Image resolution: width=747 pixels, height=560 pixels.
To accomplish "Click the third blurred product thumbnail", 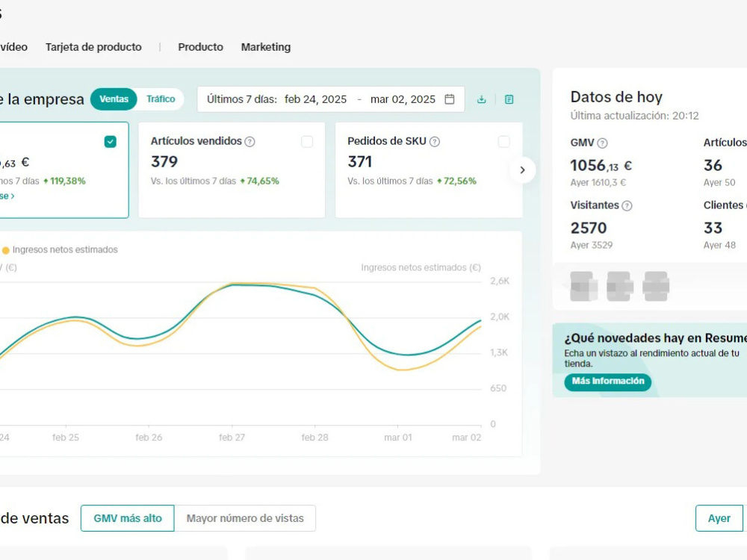I will coord(656,286).
